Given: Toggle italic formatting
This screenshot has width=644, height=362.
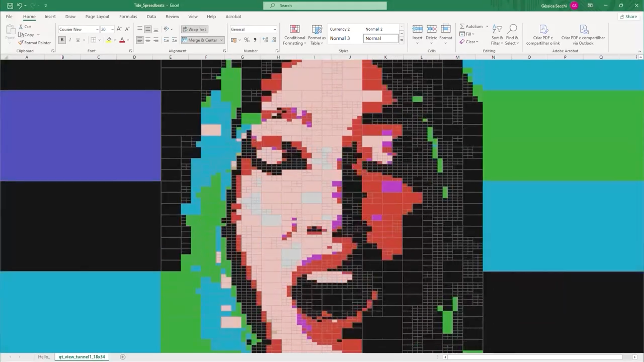Looking at the screenshot, I should (x=70, y=40).
